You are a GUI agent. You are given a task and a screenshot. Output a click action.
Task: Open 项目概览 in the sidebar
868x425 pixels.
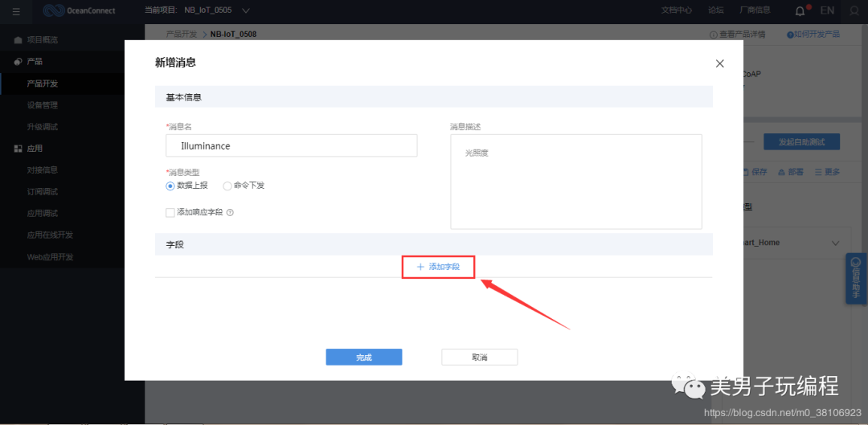pos(42,40)
